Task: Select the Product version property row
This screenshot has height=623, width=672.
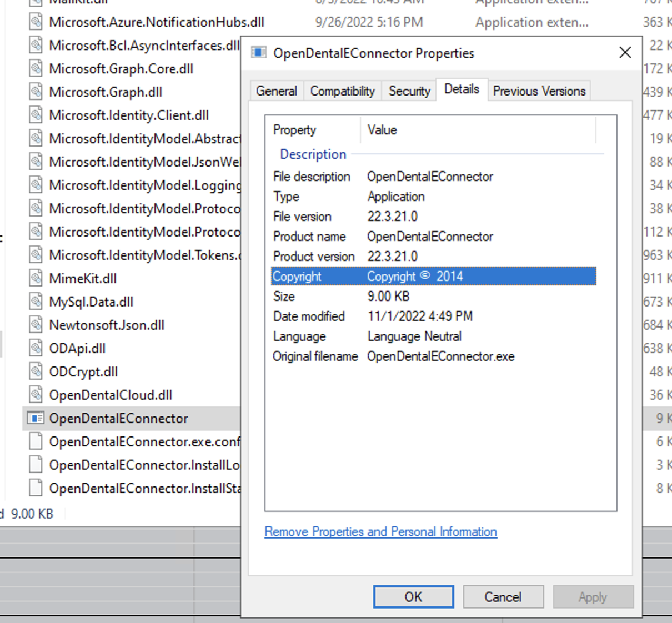Action: [433, 257]
